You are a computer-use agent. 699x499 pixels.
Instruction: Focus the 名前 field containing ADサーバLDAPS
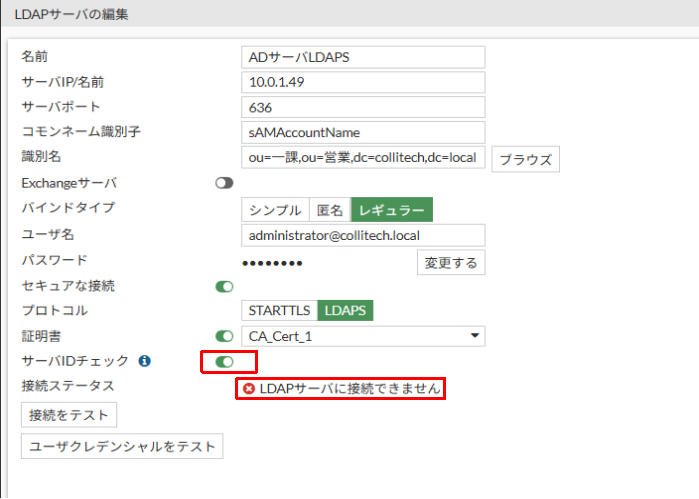[363, 57]
